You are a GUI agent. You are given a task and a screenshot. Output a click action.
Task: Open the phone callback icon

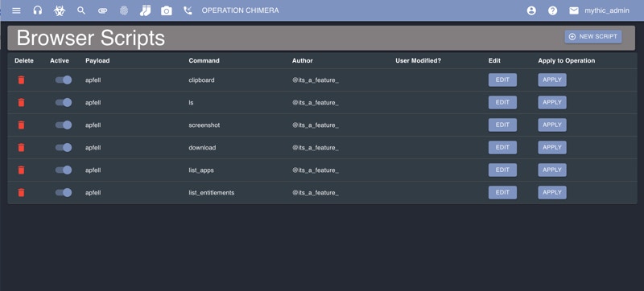(188, 10)
